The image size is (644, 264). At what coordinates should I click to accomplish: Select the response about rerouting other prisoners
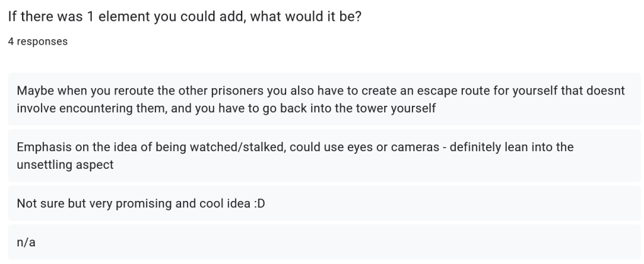coord(324,99)
